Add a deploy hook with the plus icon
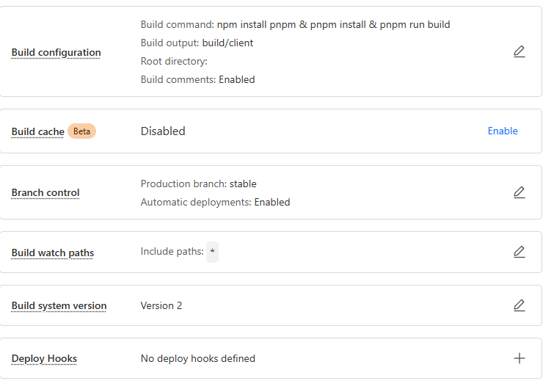Viewport: 554px width, 392px height. (x=519, y=358)
